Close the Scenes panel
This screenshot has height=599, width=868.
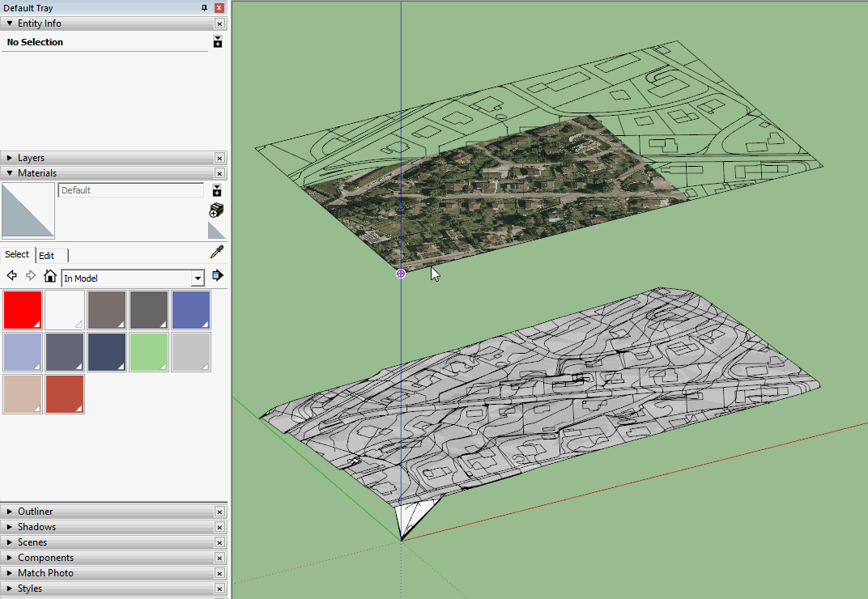tap(219, 542)
